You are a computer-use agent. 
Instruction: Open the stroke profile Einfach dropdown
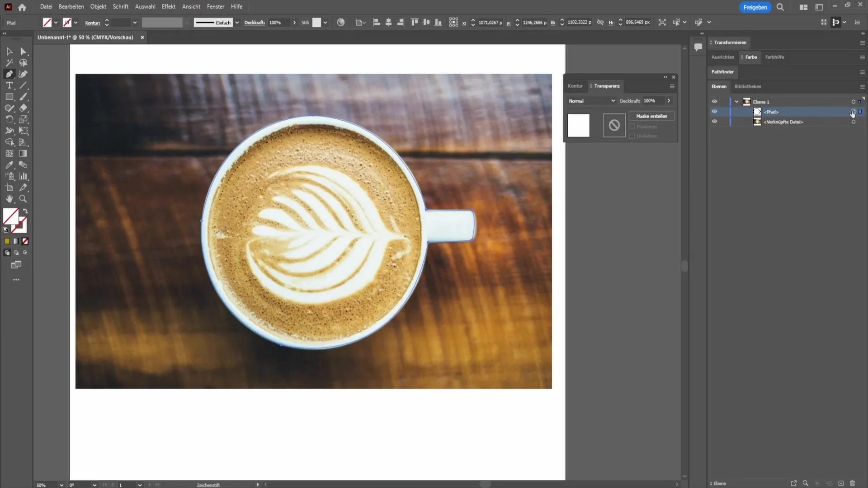[x=237, y=23]
